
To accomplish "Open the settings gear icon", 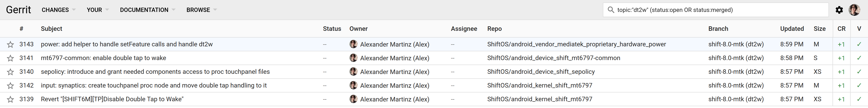I will 839,10.
